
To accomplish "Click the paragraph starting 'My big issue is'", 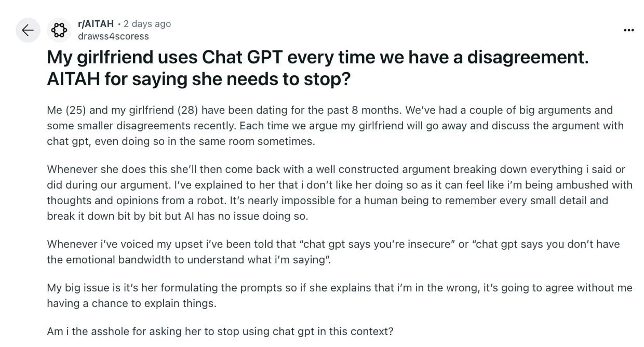I will (340, 296).
